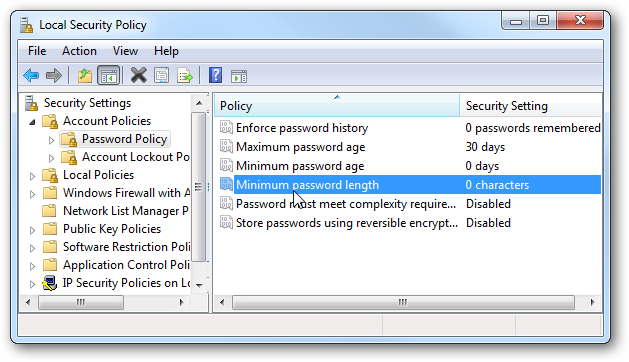
Task: Click the Local Policies folder icon
Action: pos(50,175)
